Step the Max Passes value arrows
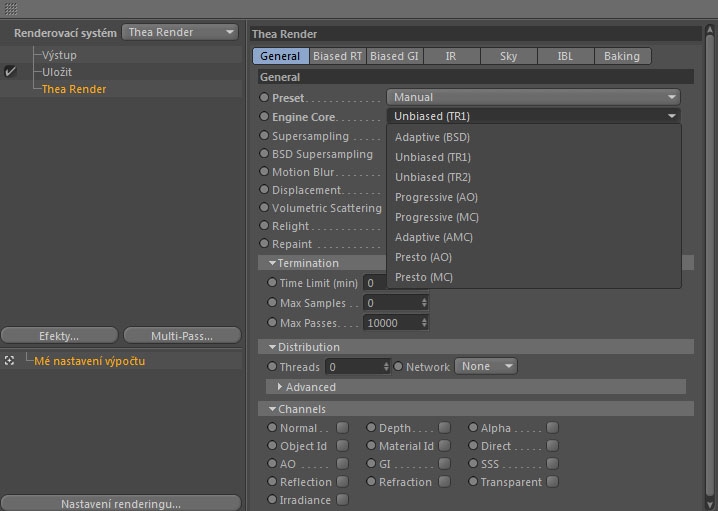 (424, 322)
